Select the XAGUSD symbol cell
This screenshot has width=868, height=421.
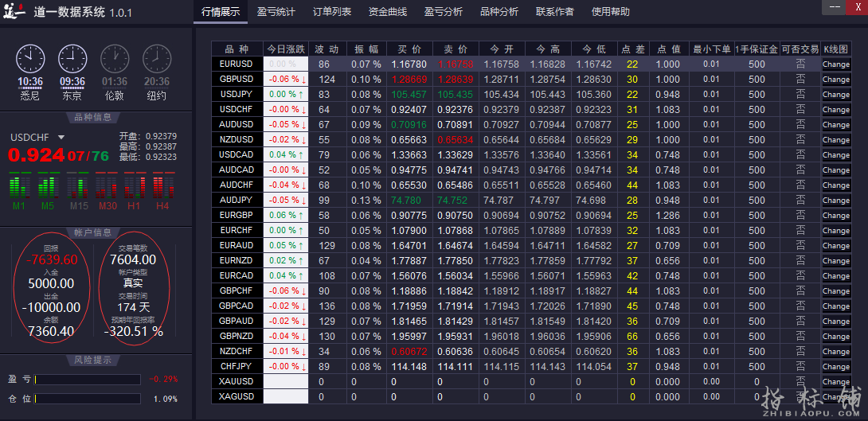click(x=237, y=396)
